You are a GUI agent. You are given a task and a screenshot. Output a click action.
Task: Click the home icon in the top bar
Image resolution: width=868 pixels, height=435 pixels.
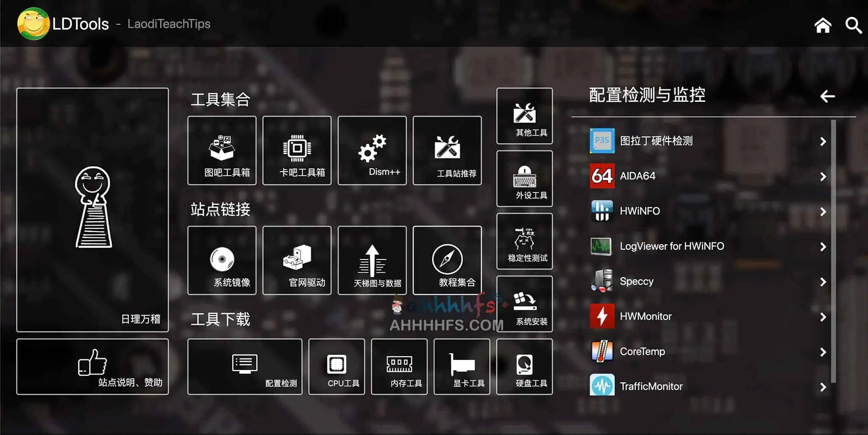(x=823, y=25)
